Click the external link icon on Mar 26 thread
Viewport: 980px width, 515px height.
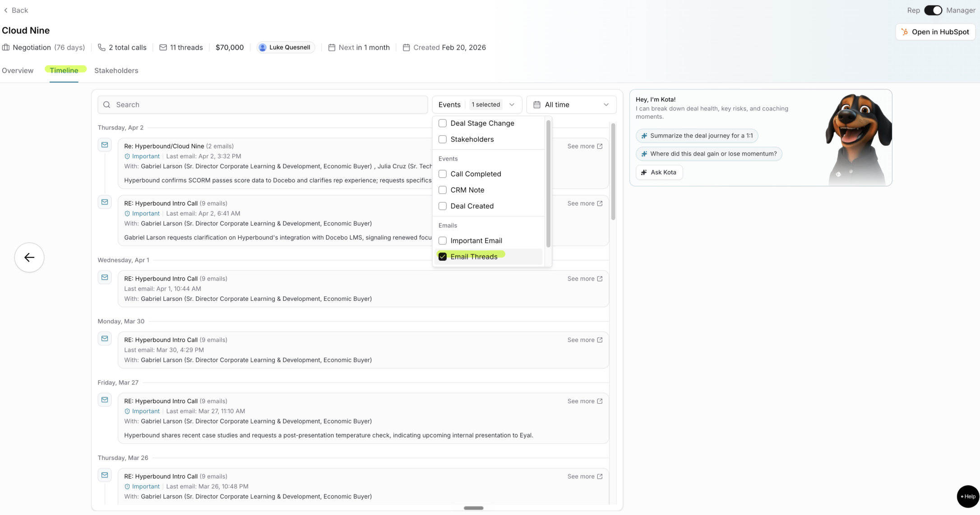point(600,476)
